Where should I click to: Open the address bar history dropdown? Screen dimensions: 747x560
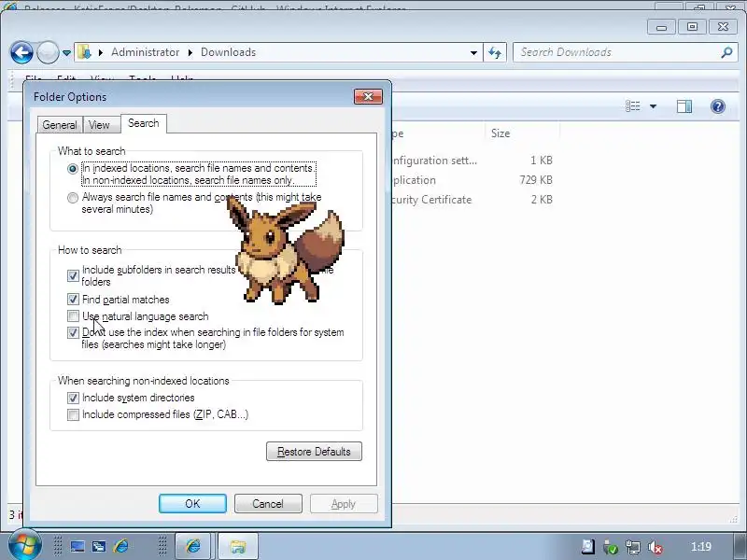(x=473, y=52)
